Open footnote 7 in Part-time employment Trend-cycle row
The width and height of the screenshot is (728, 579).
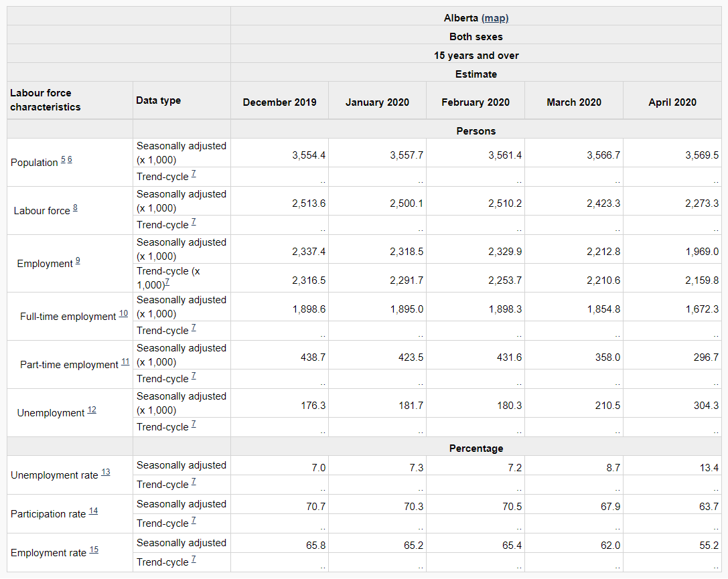[x=194, y=376]
